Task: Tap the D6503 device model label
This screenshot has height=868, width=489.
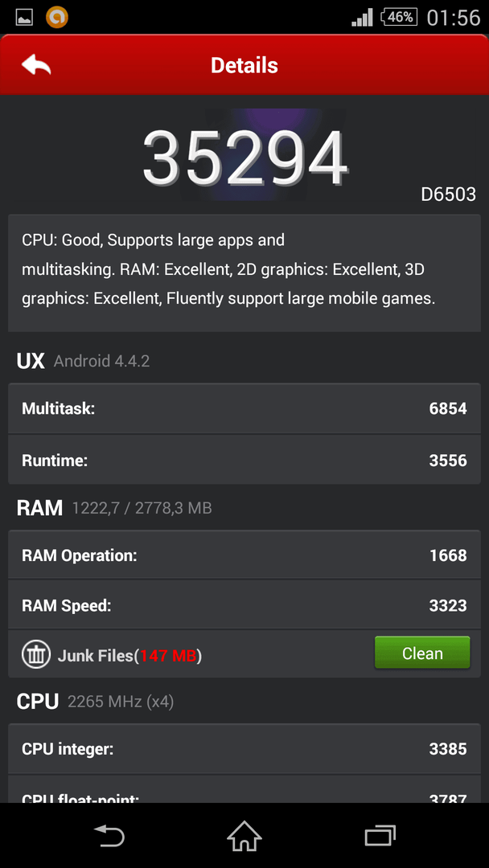Action: pyautogui.click(x=448, y=194)
